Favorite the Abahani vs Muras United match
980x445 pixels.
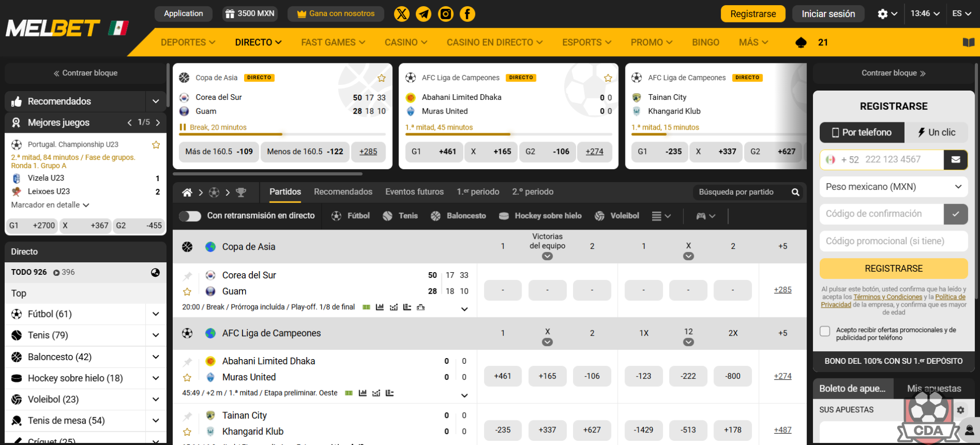(x=187, y=378)
